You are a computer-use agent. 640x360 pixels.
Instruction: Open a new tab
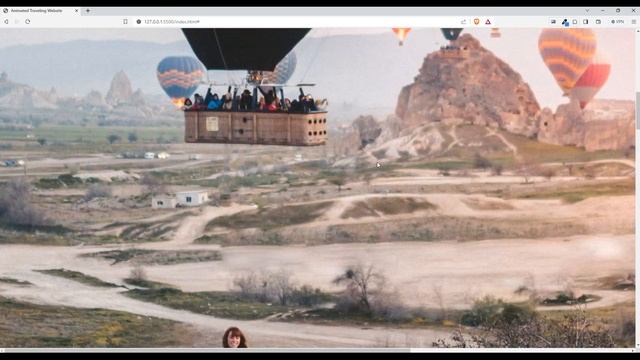pyautogui.click(x=88, y=11)
